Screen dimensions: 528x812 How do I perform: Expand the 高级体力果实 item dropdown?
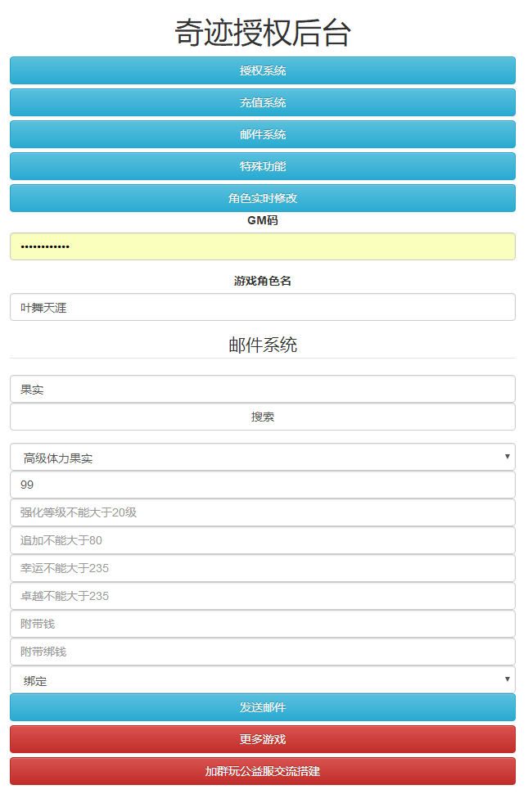263,458
